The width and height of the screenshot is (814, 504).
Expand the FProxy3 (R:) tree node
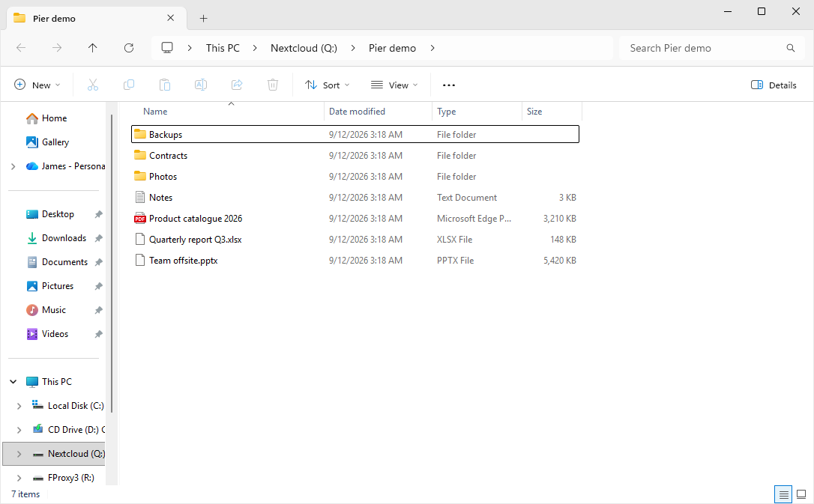[x=19, y=478]
